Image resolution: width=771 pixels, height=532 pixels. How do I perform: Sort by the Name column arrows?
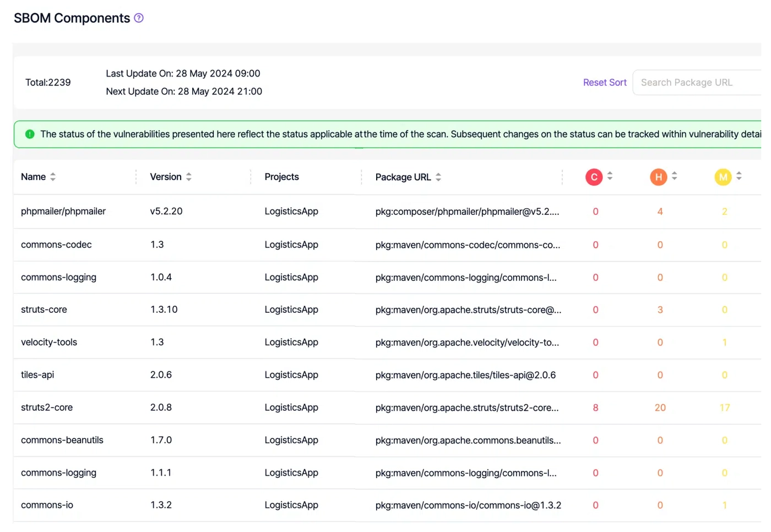(x=53, y=177)
